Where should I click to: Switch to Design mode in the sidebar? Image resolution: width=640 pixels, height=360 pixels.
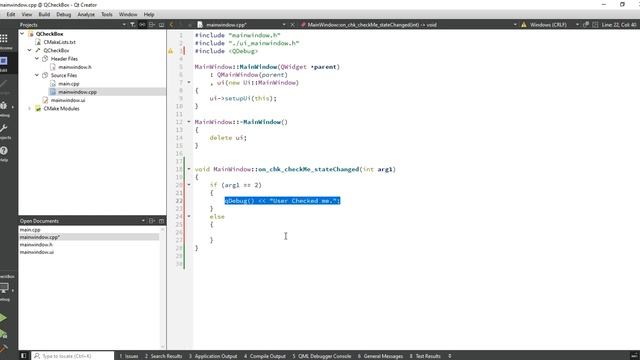pos(4,86)
